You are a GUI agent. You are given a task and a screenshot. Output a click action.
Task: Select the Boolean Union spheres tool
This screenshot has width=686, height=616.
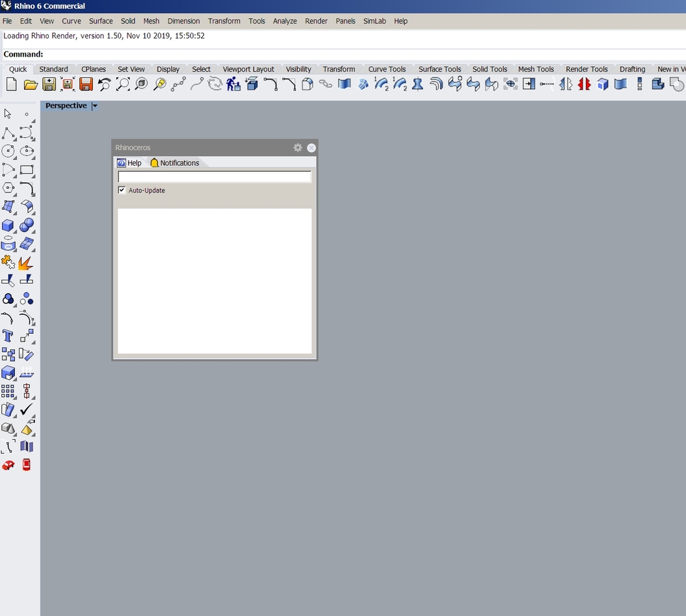[x=27, y=225]
